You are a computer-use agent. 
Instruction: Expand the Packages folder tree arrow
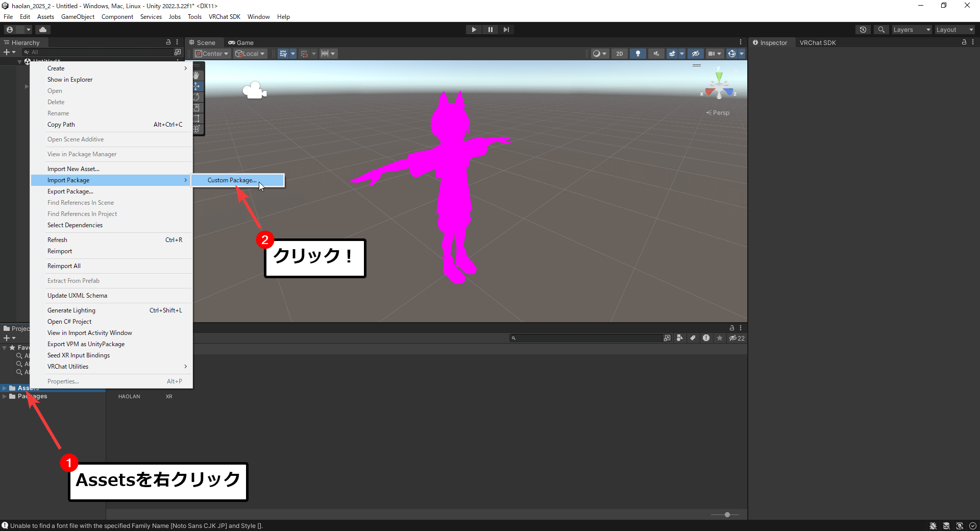(x=5, y=396)
